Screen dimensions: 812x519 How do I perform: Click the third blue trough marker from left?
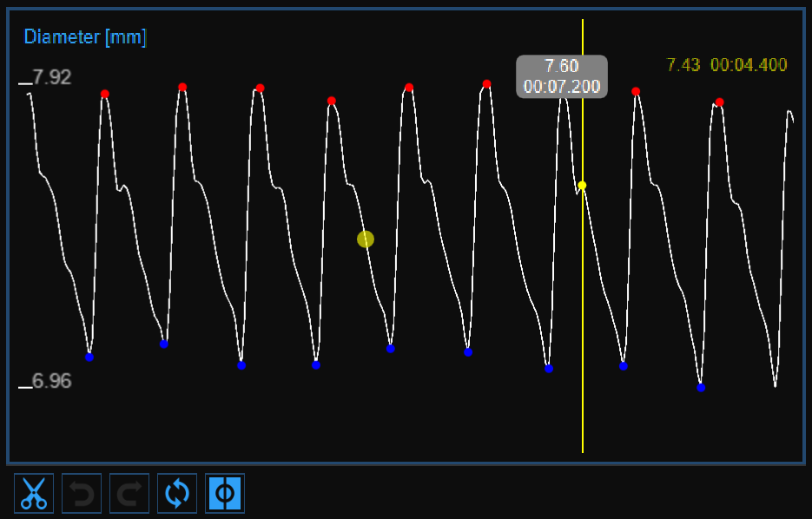(x=241, y=365)
